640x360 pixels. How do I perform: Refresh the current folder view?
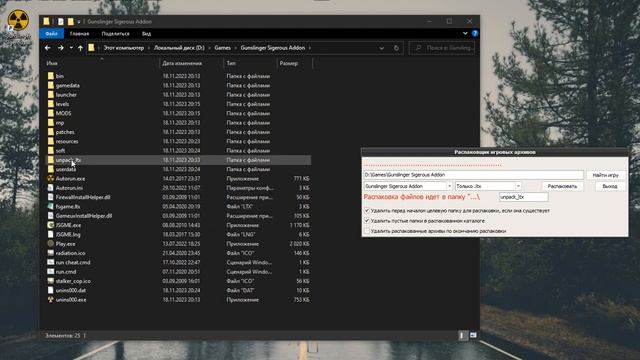[396, 48]
